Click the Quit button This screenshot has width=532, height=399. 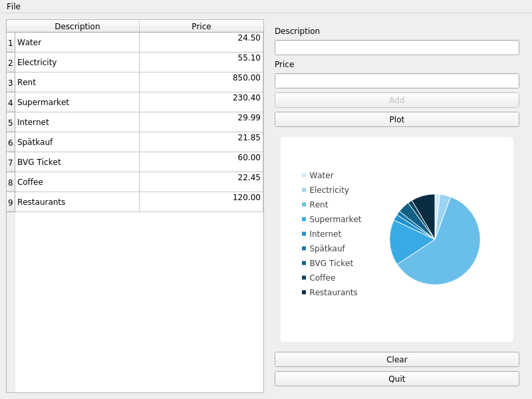[x=396, y=378]
